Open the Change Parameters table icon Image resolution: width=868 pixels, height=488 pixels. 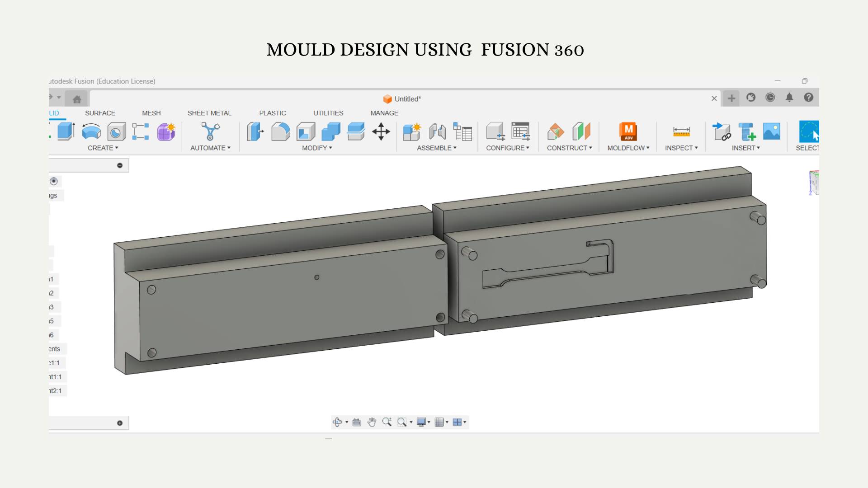click(x=521, y=131)
